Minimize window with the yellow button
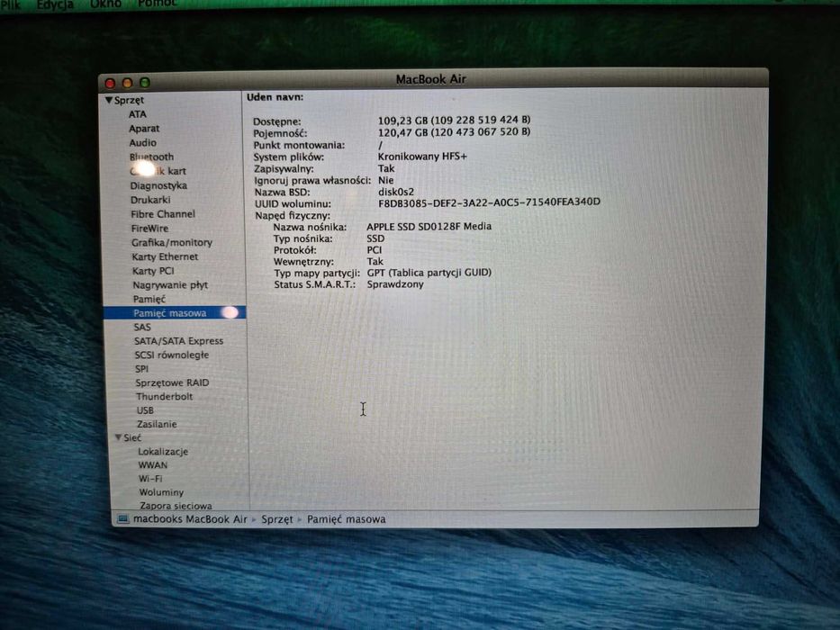840x630 pixels. click(128, 83)
